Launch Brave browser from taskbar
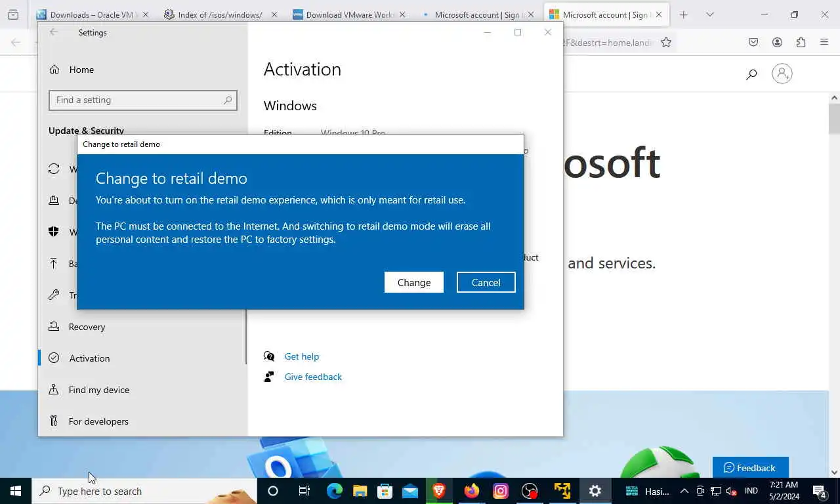840x504 pixels. pyautogui.click(x=439, y=491)
